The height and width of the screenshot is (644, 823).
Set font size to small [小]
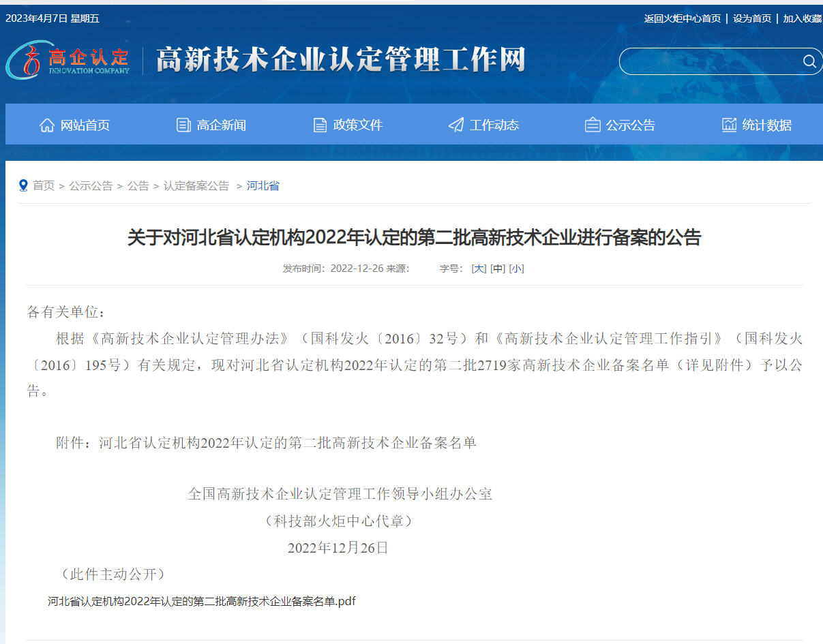point(516,269)
